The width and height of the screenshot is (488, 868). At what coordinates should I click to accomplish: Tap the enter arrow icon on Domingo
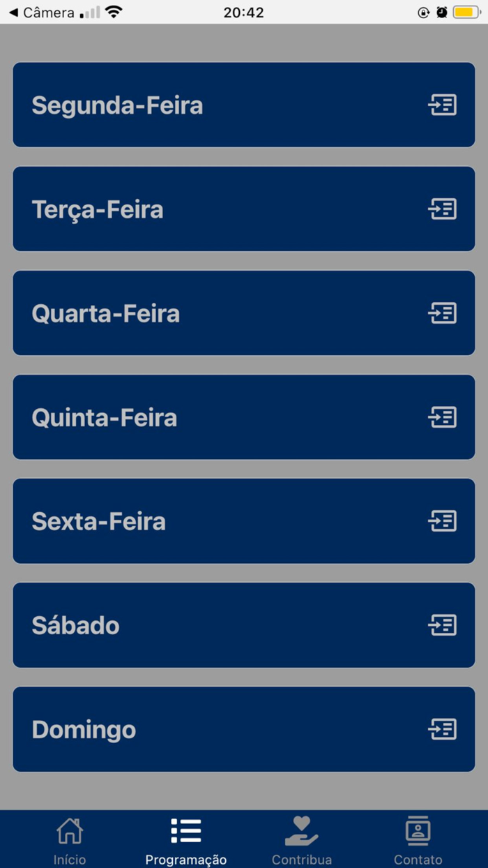tap(442, 728)
